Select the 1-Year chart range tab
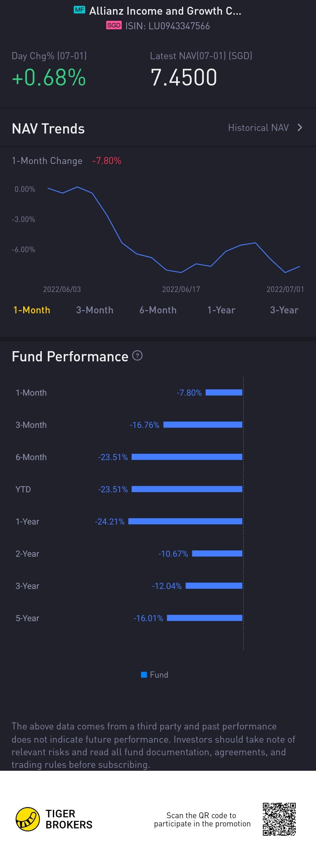The image size is (316, 868). point(221,310)
